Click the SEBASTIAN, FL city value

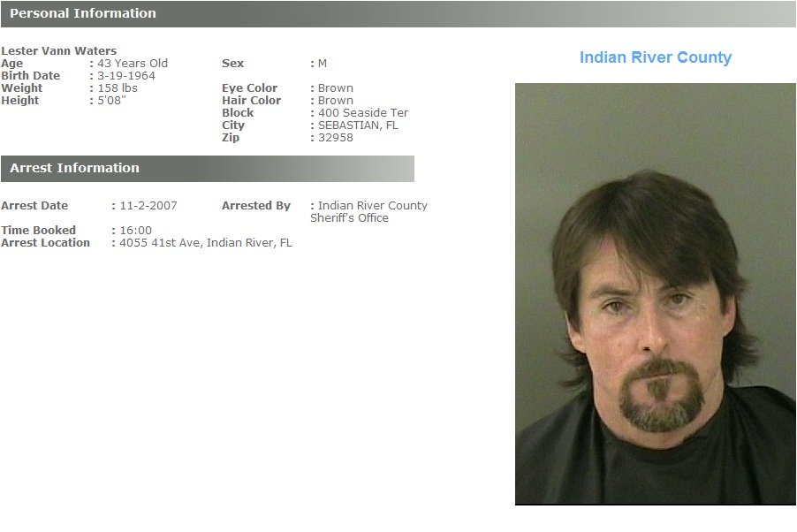358,125
